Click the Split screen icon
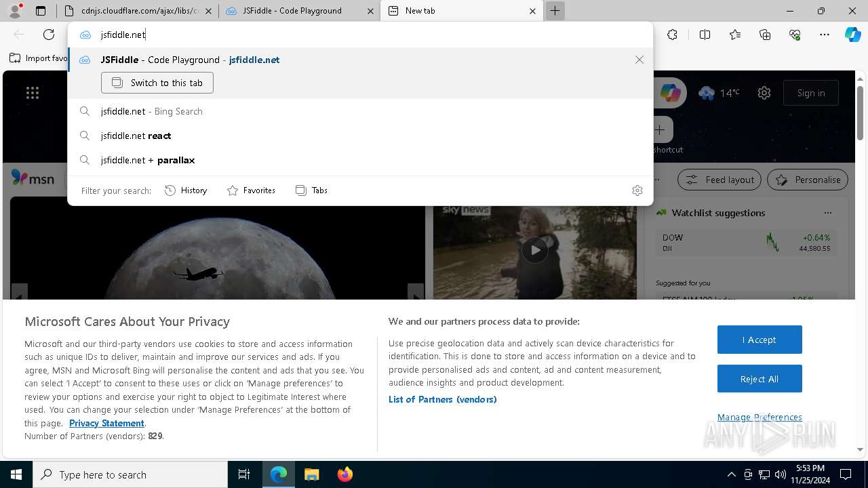Screen dimensions: 868x488 click(705, 35)
